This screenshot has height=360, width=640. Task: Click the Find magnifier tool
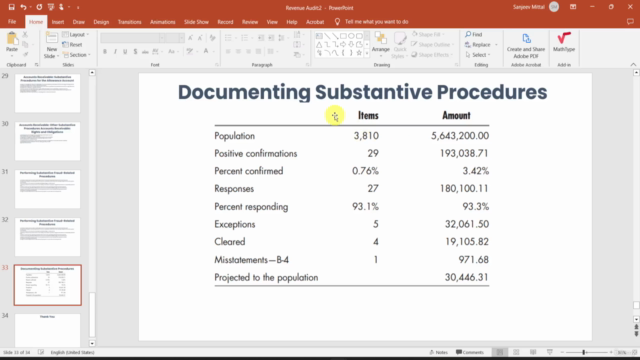[x=474, y=34]
